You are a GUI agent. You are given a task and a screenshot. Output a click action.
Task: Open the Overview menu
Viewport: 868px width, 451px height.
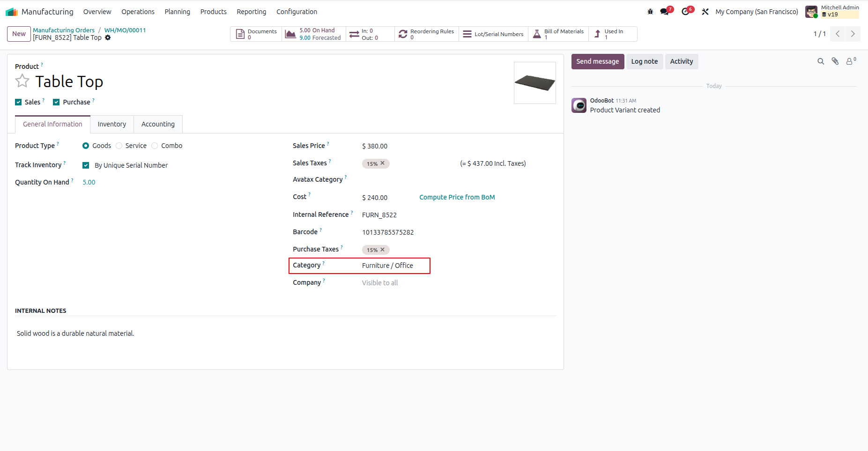coord(97,12)
